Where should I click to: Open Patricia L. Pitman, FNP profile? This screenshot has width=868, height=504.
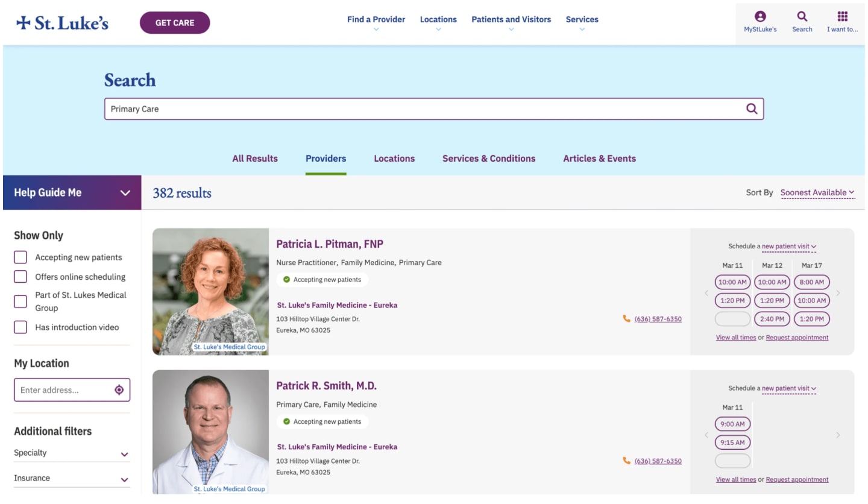tap(330, 244)
